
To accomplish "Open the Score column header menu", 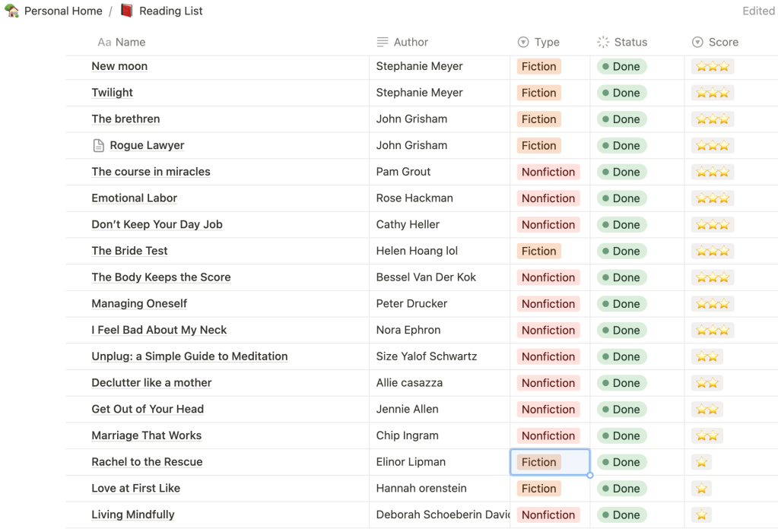I will [723, 43].
